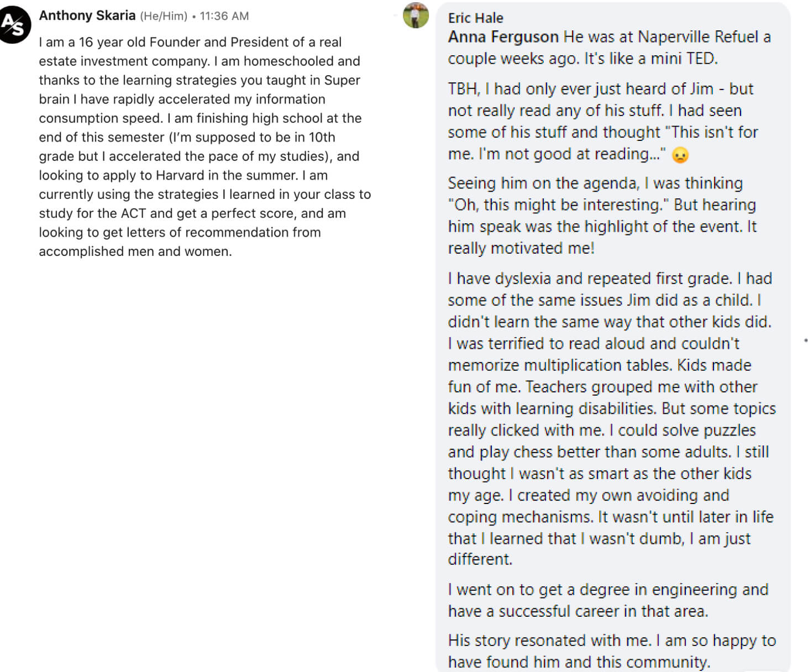Click the AS avatar beside Anthony Skaria
The image size is (808, 672).
pyautogui.click(x=13, y=24)
